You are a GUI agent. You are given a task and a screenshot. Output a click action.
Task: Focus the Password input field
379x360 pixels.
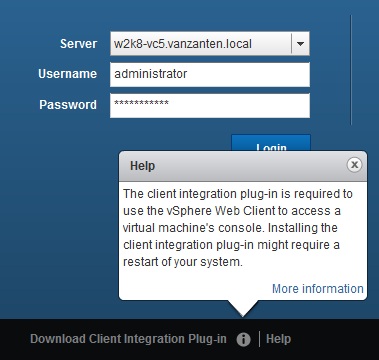pos(210,105)
